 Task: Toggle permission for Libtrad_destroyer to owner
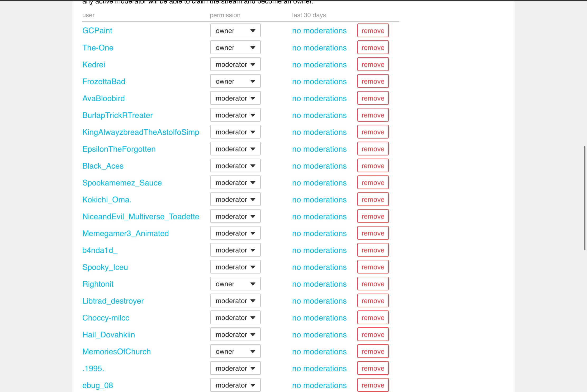click(235, 301)
